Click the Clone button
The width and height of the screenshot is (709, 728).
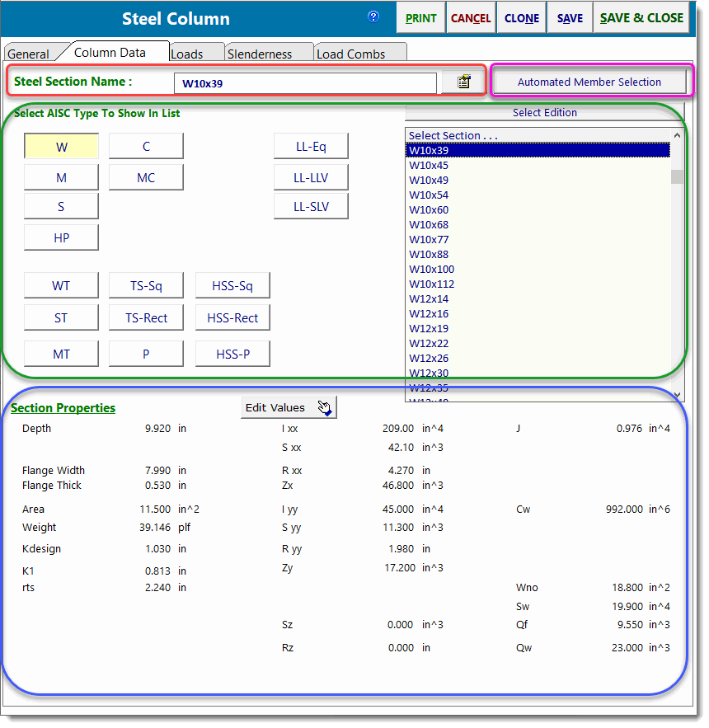(x=522, y=18)
